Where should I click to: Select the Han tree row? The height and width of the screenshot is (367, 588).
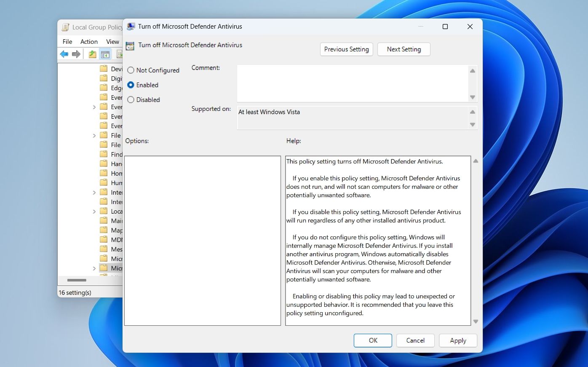111,163
